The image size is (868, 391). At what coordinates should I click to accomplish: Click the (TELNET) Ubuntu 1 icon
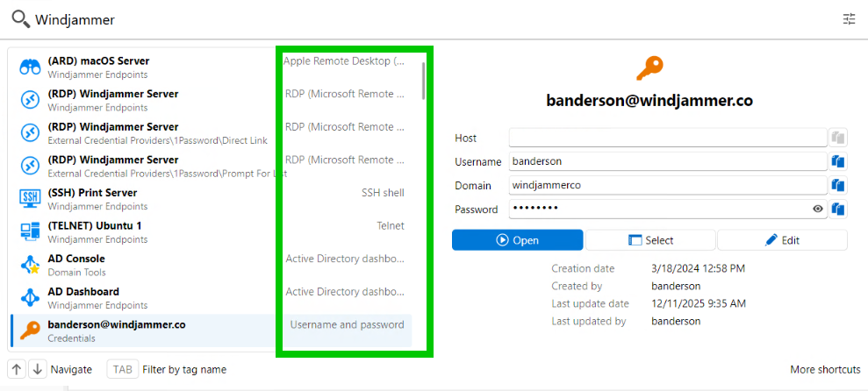tap(30, 231)
